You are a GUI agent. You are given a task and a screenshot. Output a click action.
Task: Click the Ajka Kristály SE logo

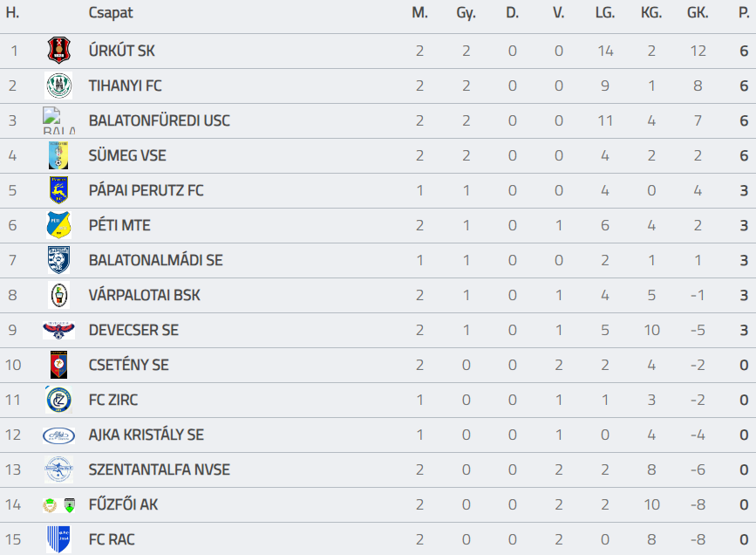click(x=58, y=435)
